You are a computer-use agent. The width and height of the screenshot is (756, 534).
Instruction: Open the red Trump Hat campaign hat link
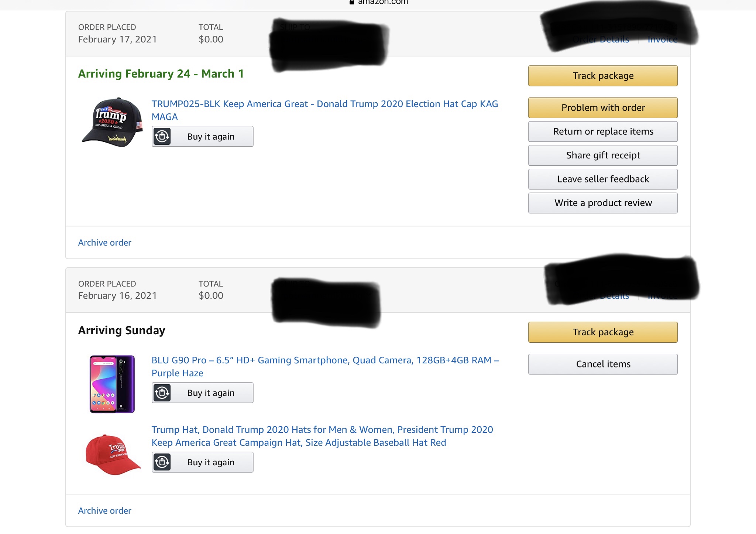point(322,430)
